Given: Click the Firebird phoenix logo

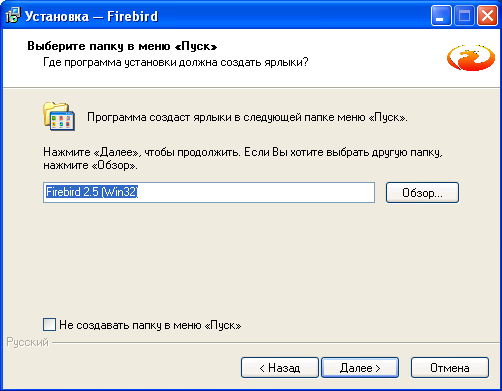Looking at the screenshot, I should [x=471, y=58].
